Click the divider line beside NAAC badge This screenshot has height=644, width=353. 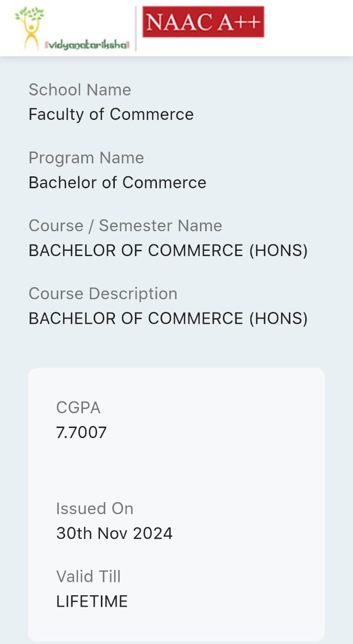(136, 29)
